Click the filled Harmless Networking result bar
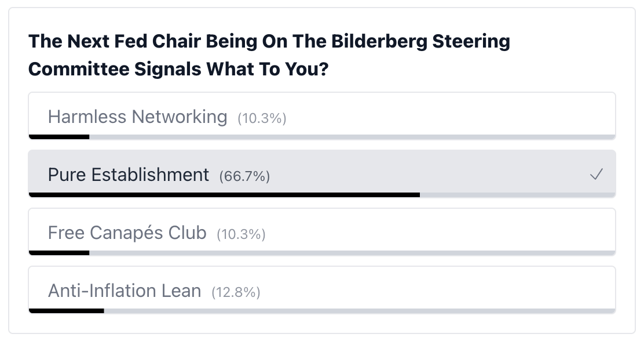Screen dimensions: 644x341 59,137
